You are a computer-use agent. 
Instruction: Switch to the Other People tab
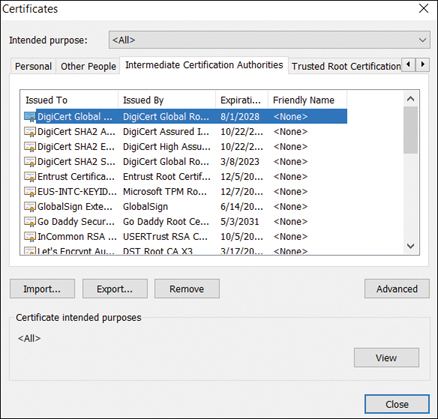pos(88,66)
